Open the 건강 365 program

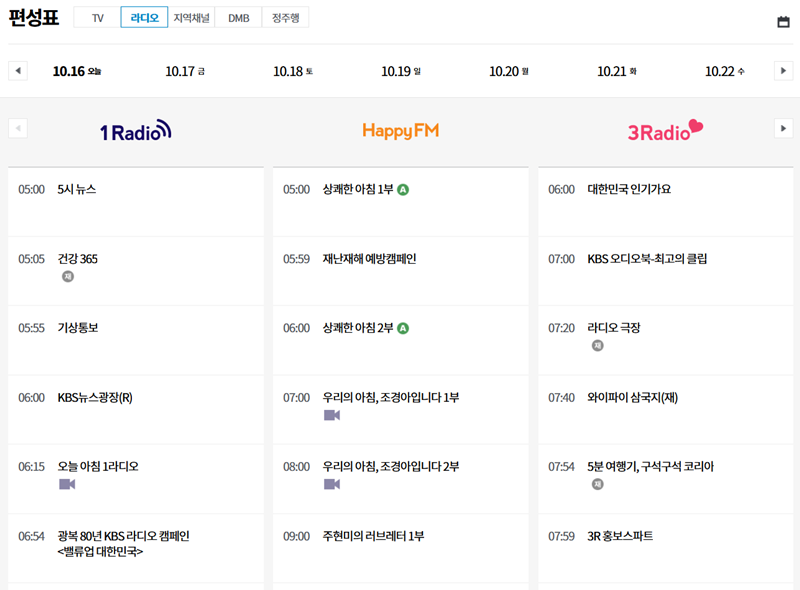77,259
